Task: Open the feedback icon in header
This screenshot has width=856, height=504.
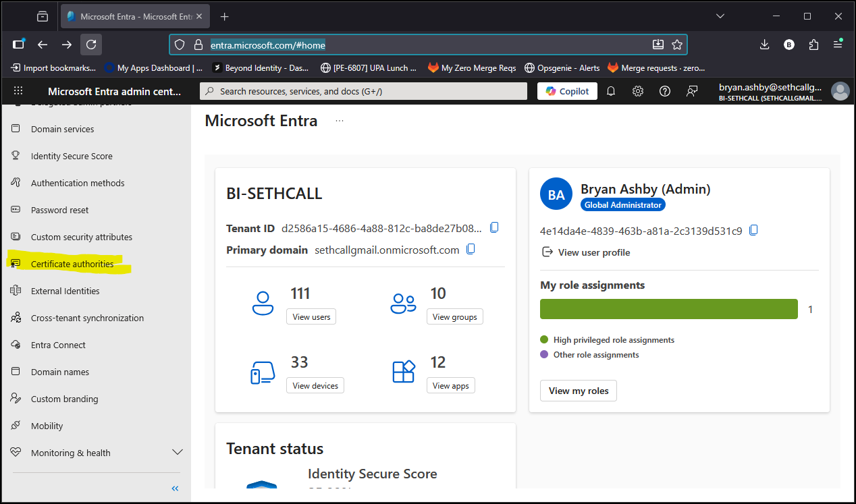Action: click(691, 91)
